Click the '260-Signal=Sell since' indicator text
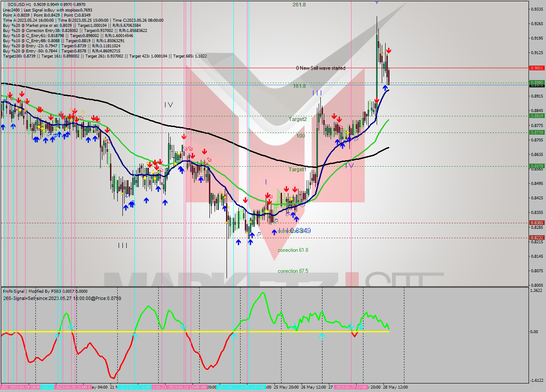The width and height of the screenshot is (546, 392). pos(62,298)
